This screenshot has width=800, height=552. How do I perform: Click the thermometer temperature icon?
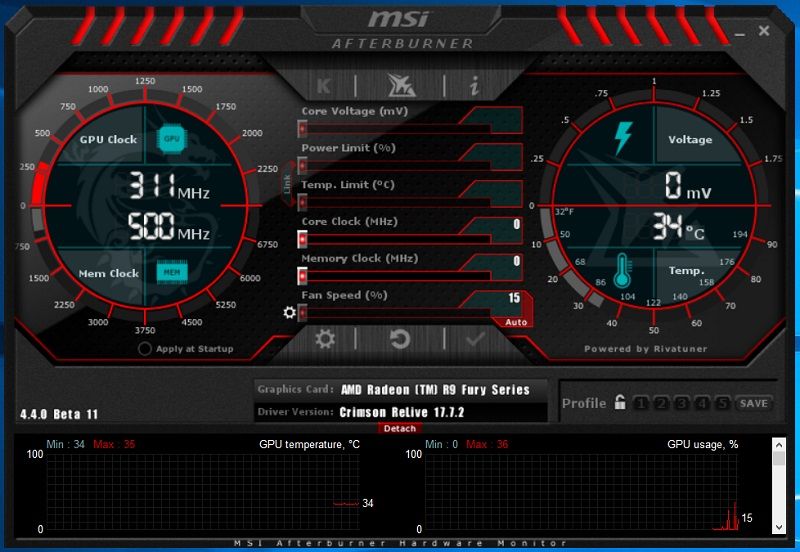click(x=622, y=270)
